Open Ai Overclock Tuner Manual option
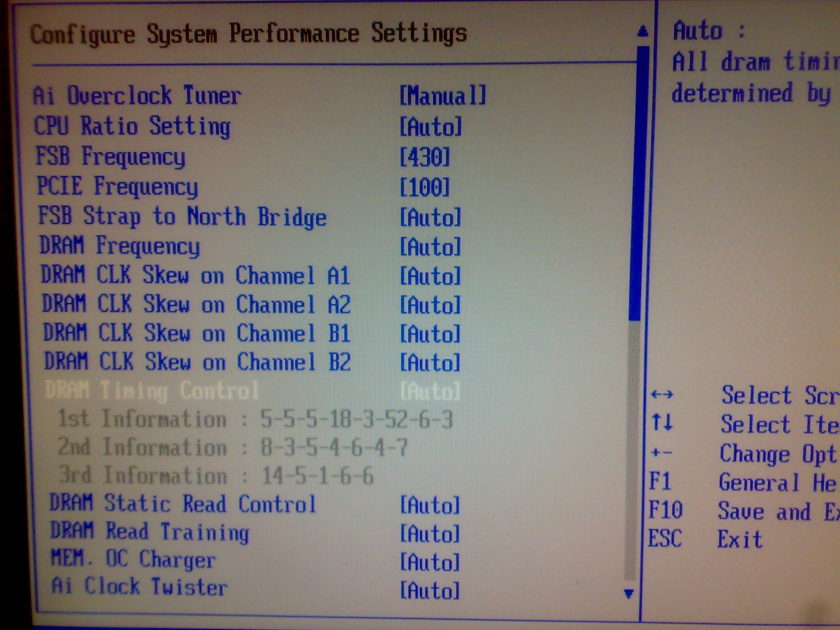The height and width of the screenshot is (630, 840). coord(443,96)
